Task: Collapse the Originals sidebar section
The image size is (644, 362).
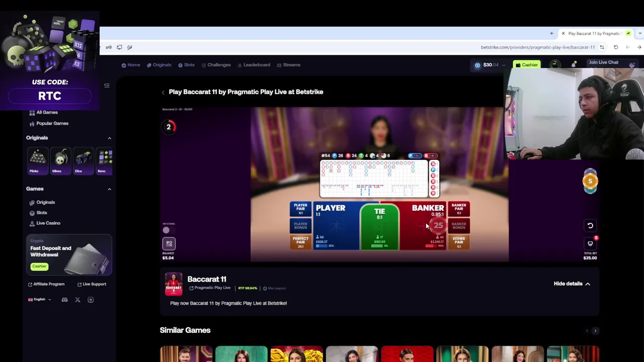Action: (109, 138)
